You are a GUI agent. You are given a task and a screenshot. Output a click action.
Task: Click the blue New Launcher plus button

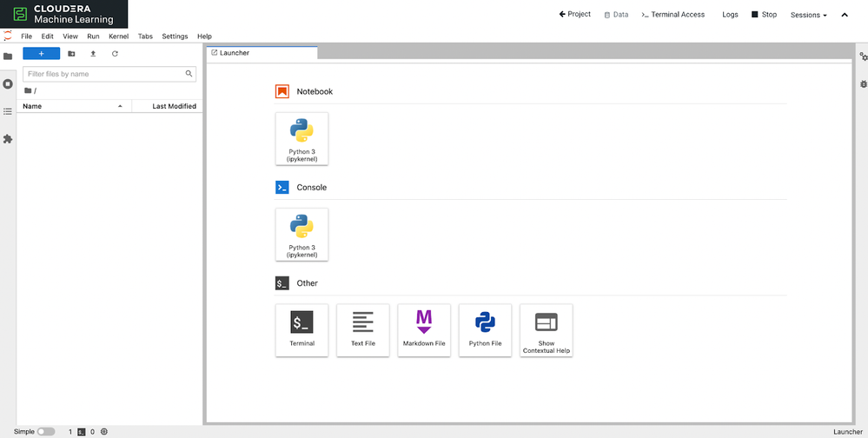[x=41, y=54]
